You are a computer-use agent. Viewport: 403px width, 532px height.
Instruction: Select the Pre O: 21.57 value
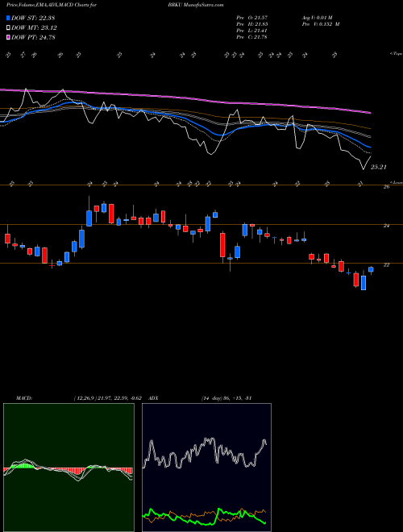pos(252,18)
